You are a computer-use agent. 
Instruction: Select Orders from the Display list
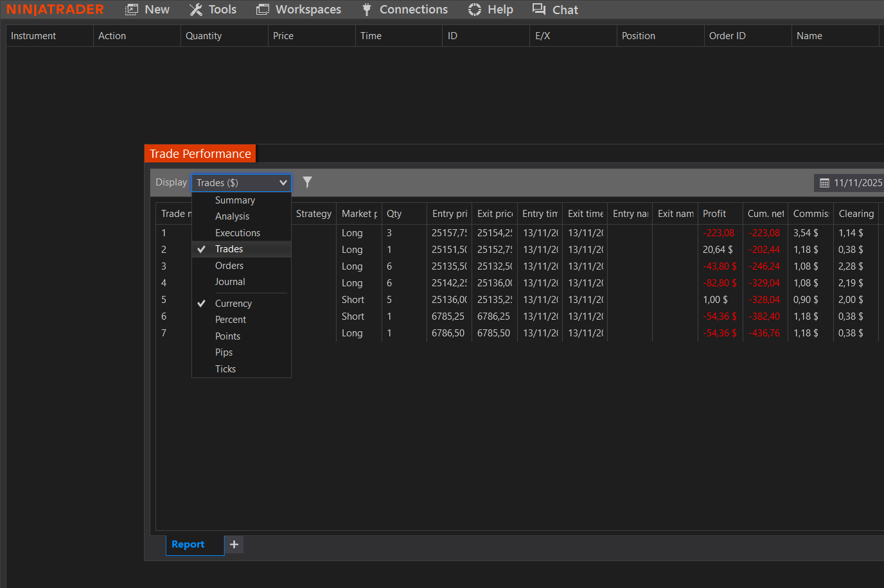229,265
